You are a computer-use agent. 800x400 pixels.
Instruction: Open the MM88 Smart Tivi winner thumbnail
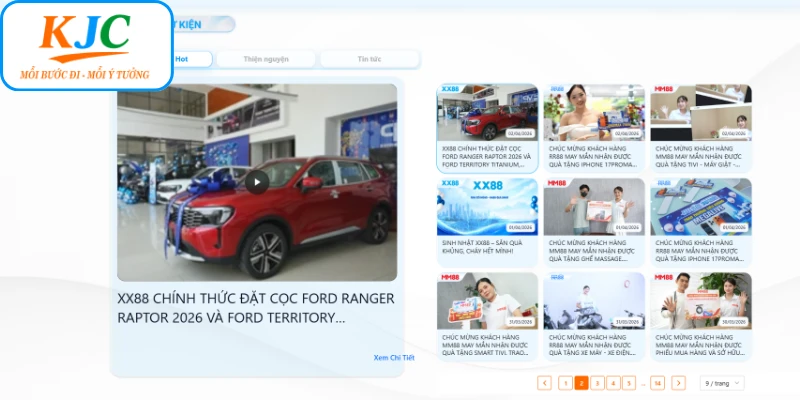pos(487,301)
